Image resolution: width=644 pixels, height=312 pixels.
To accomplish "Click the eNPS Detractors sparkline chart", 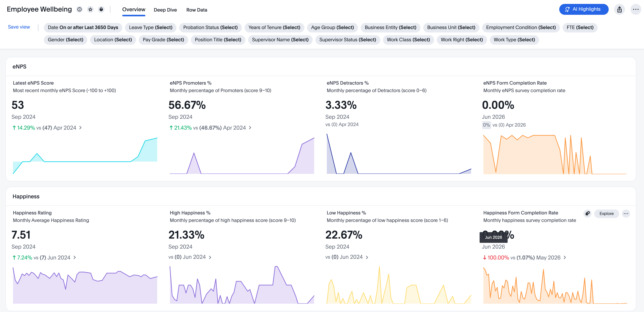I will click(399, 154).
